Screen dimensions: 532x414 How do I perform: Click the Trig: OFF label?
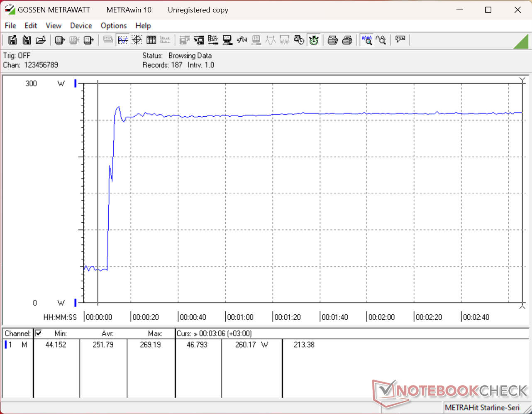(x=17, y=56)
